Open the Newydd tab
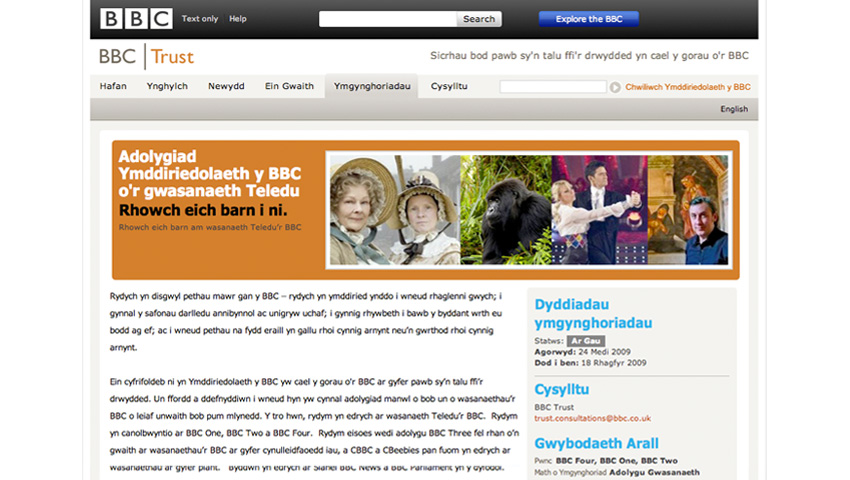850x480 pixels. (x=226, y=87)
